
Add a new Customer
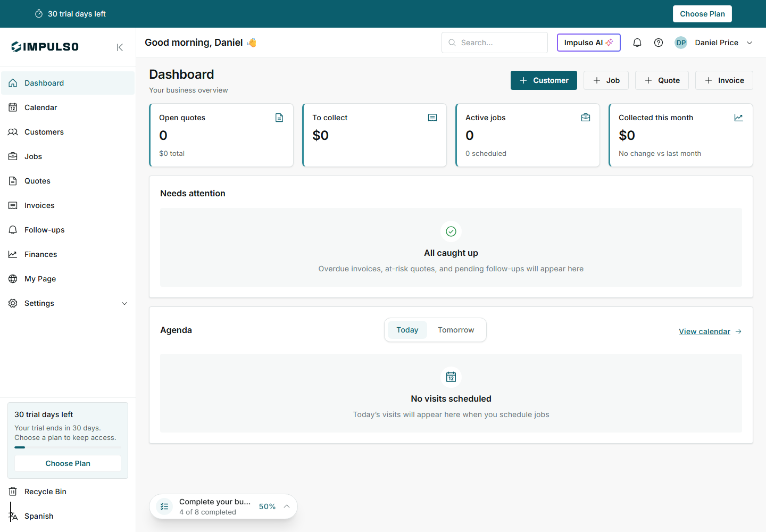pyautogui.click(x=544, y=80)
